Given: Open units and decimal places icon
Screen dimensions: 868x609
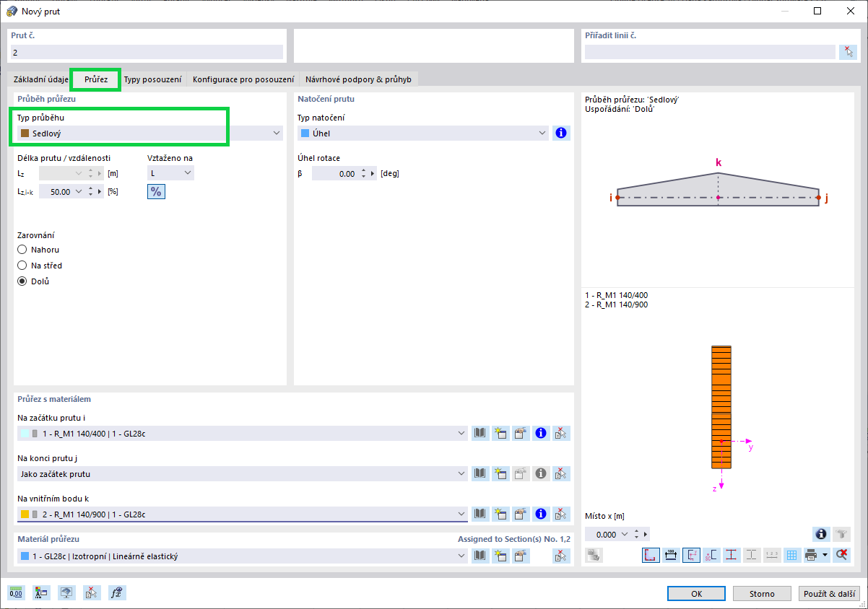Looking at the screenshot, I should click(x=16, y=593).
